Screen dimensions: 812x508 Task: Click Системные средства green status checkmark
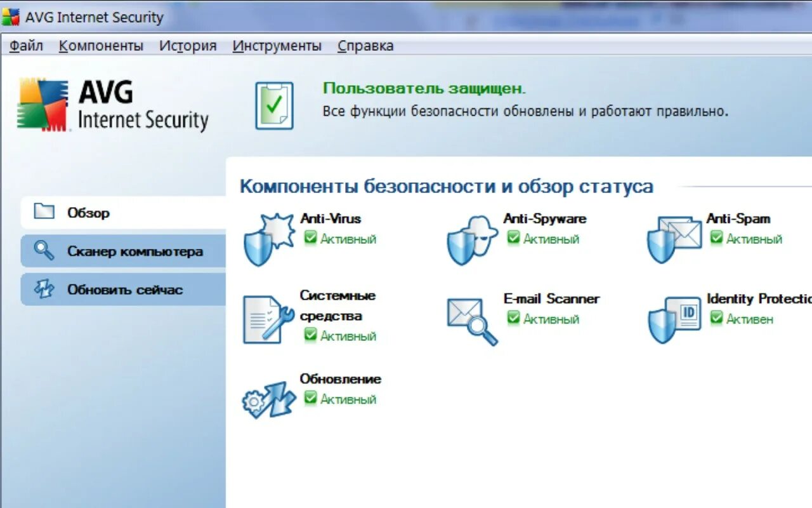point(310,335)
